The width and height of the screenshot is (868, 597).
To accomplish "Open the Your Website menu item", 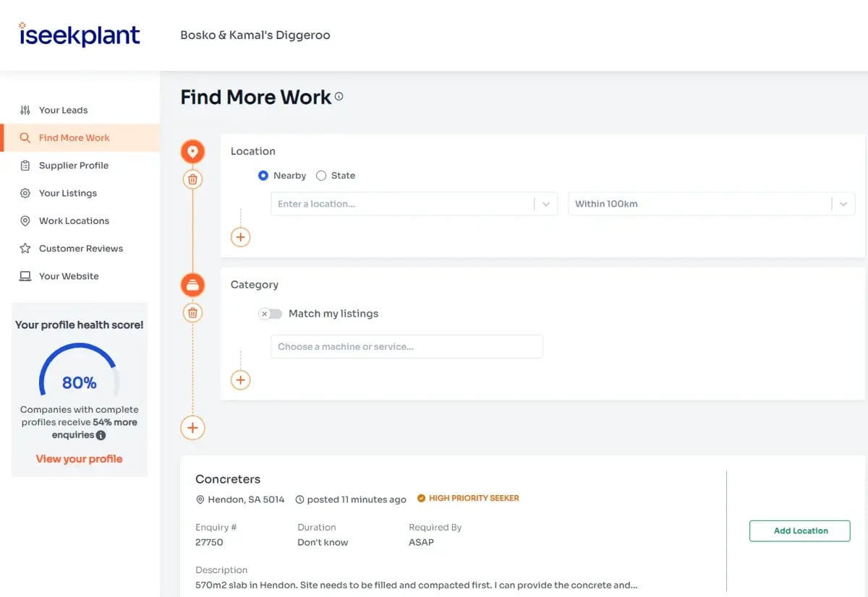I will tap(80, 276).
